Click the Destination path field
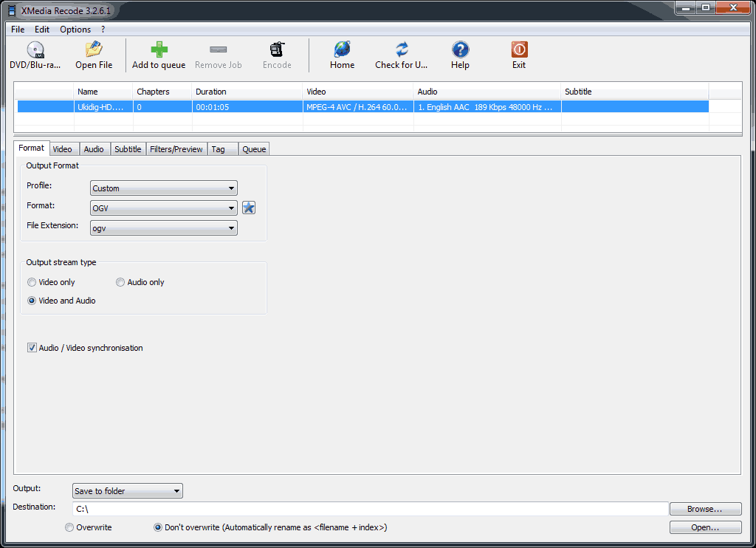Screen dimensions: 756x548 (x=370, y=509)
